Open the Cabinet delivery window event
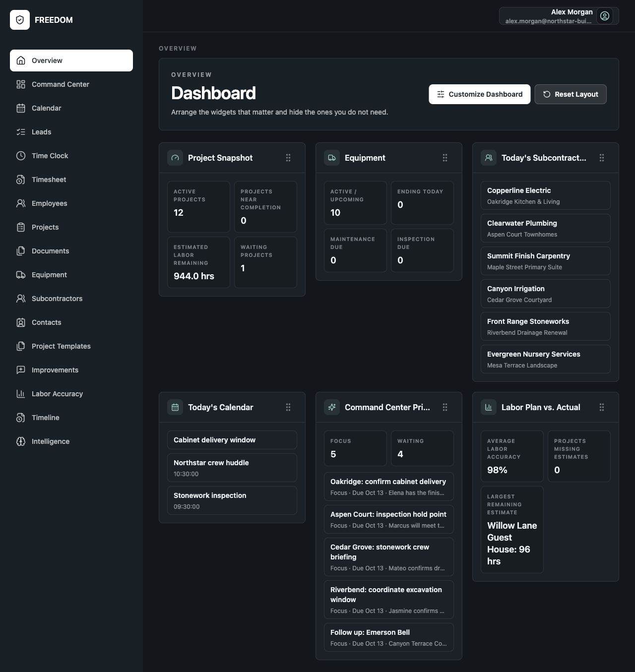 pyautogui.click(x=232, y=440)
